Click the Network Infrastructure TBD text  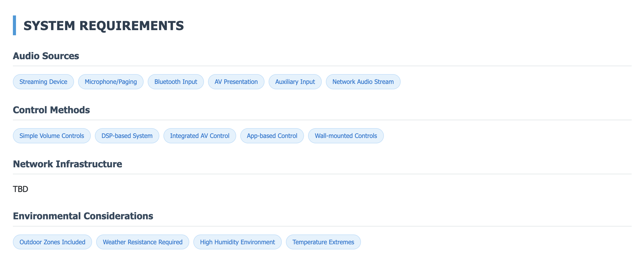(x=20, y=189)
